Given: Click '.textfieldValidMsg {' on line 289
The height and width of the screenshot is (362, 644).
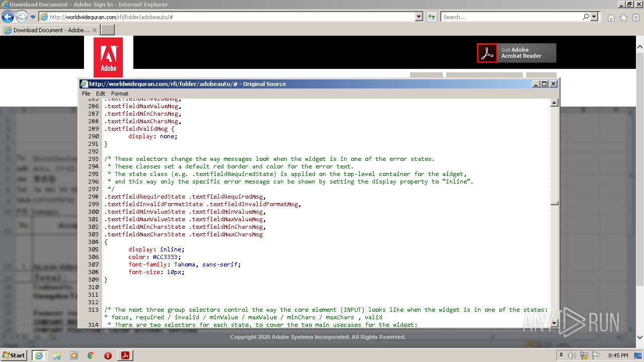Looking at the screenshot, I should pos(139,129).
